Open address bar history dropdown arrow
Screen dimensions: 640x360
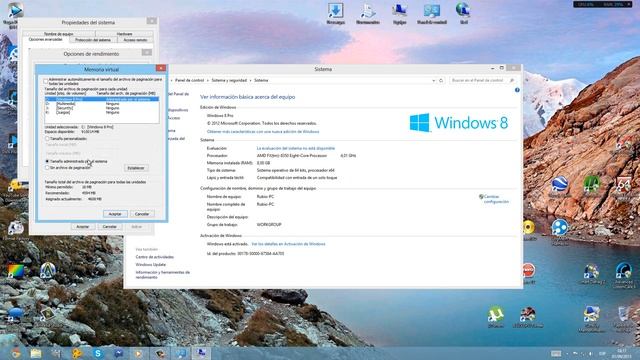(x=433, y=81)
